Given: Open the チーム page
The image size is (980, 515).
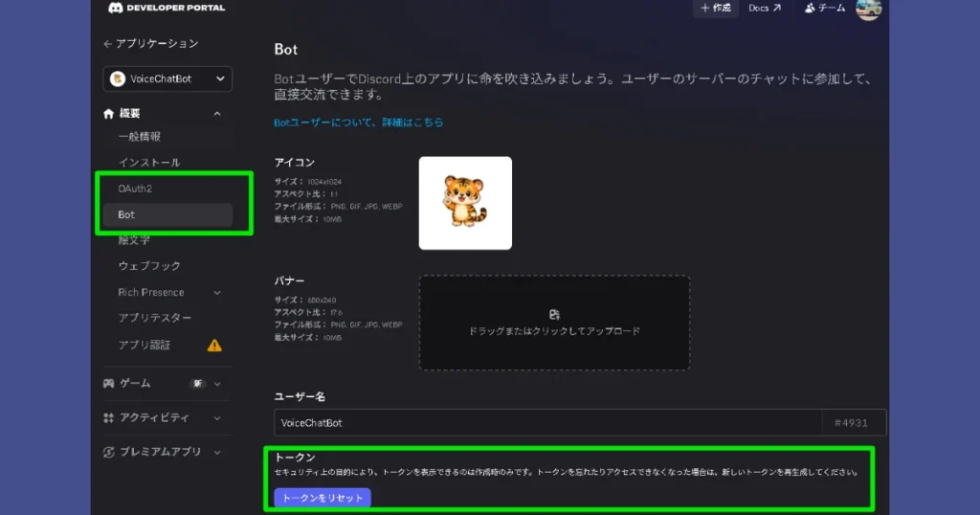Looking at the screenshot, I should click(x=825, y=8).
